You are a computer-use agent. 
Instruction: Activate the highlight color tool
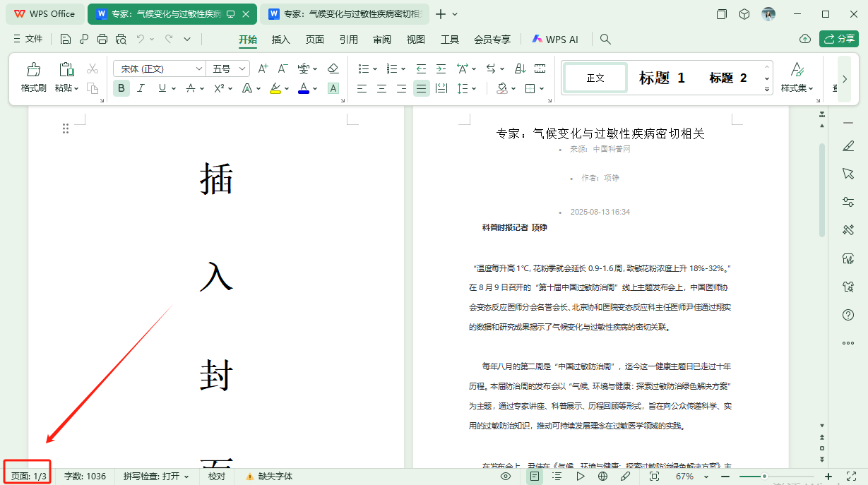tap(274, 88)
